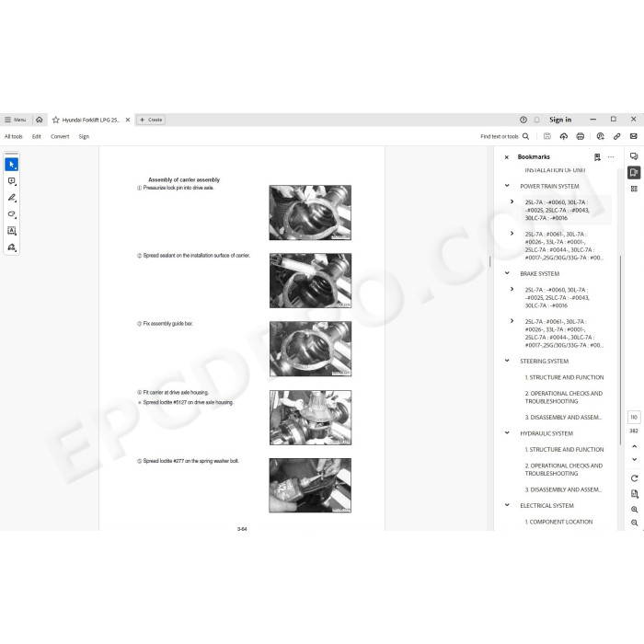Open 1. STRUCTURE AND FUNCTION under STEERING SYSTEM
The height and width of the screenshot is (644, 644).
[564, 377]
